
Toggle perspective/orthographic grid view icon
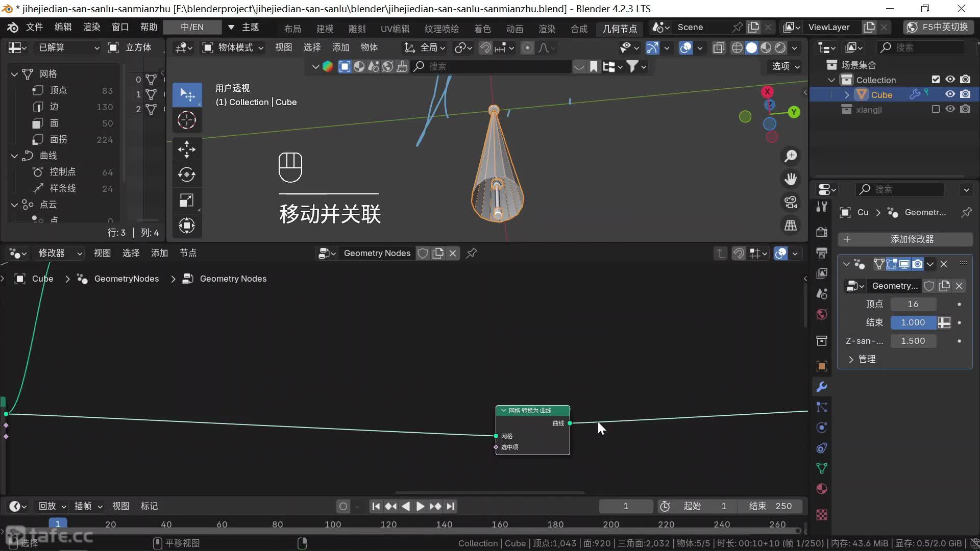791,225
